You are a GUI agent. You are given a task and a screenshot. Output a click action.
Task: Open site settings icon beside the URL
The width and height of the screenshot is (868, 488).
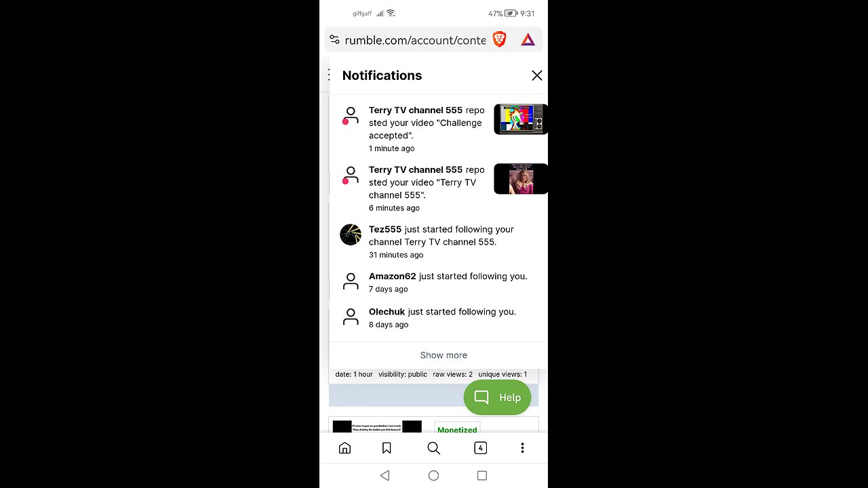pos(334,39)
